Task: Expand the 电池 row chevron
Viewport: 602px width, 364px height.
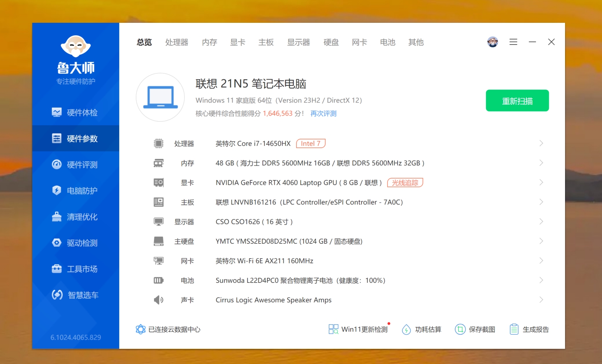Action: (541, 280)
